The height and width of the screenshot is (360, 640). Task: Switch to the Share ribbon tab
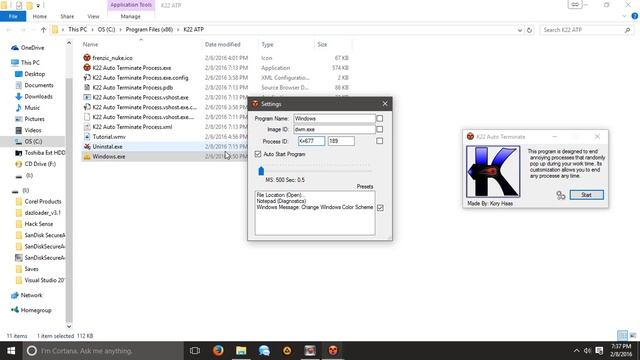click(67, 16)
